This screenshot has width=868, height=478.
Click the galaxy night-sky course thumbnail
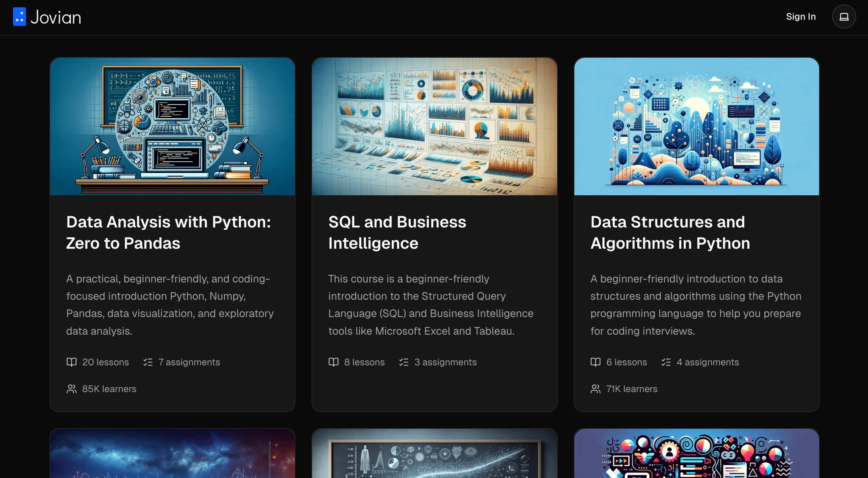(172, 453)
